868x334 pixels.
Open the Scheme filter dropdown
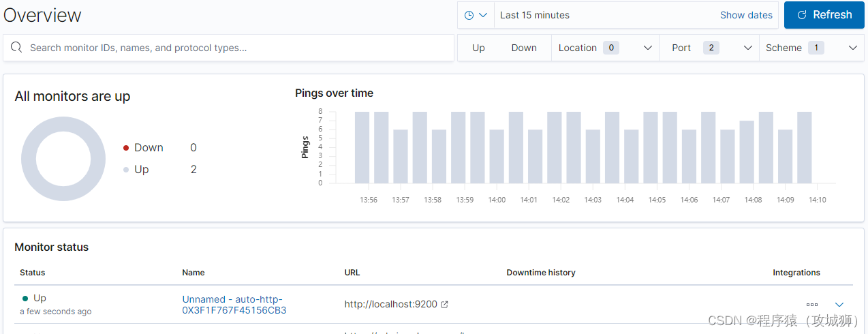(x=811, y=48)
